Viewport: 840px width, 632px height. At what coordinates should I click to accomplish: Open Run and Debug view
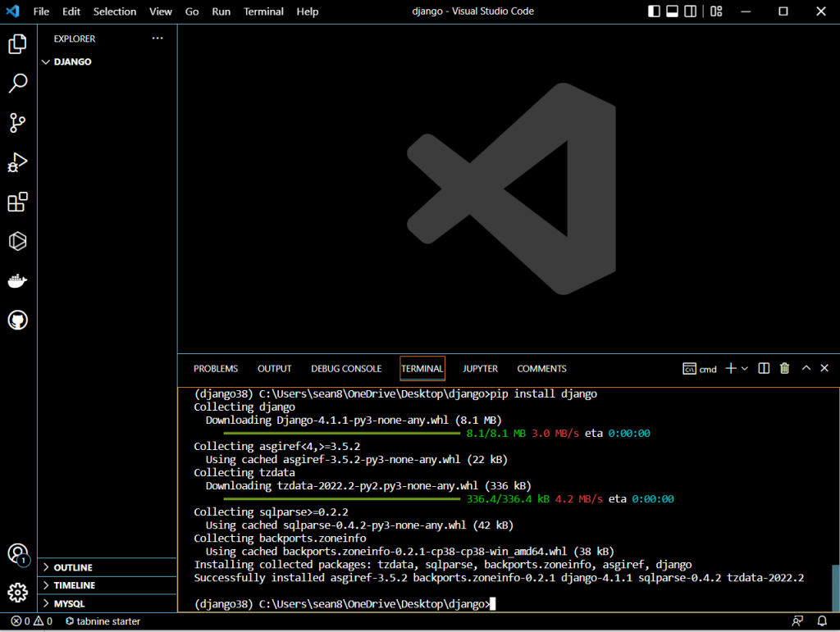(x=18, y=162)
